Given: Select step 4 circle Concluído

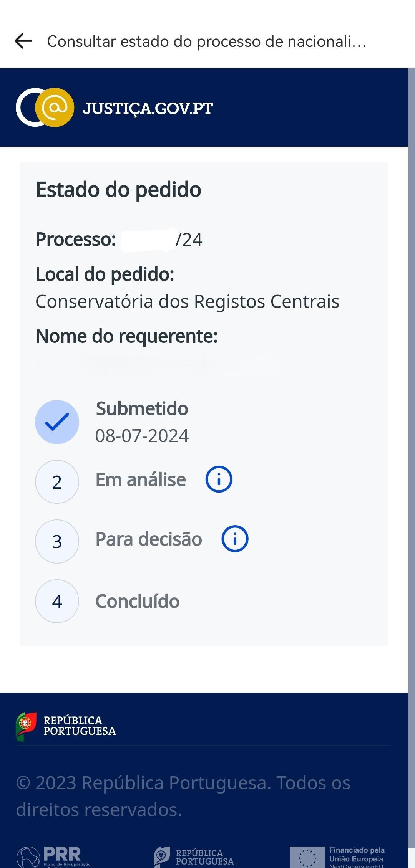Looking at the screenshot, I should tap(57, 601).
